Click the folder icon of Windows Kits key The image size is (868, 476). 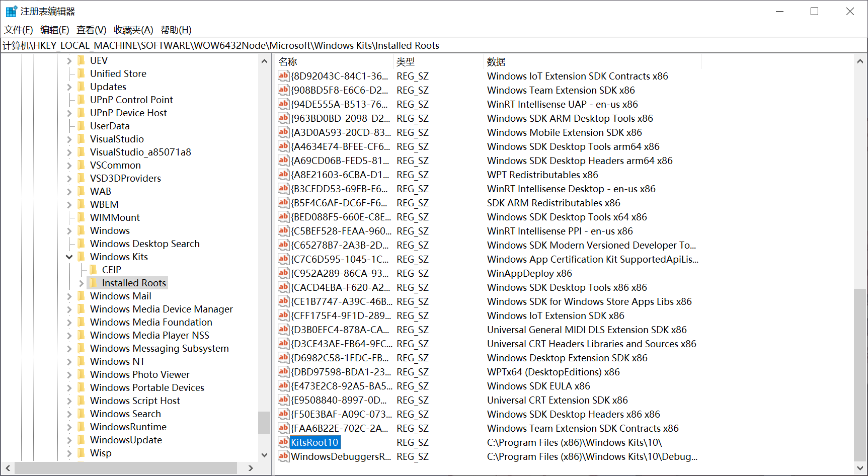pos(81,257)
